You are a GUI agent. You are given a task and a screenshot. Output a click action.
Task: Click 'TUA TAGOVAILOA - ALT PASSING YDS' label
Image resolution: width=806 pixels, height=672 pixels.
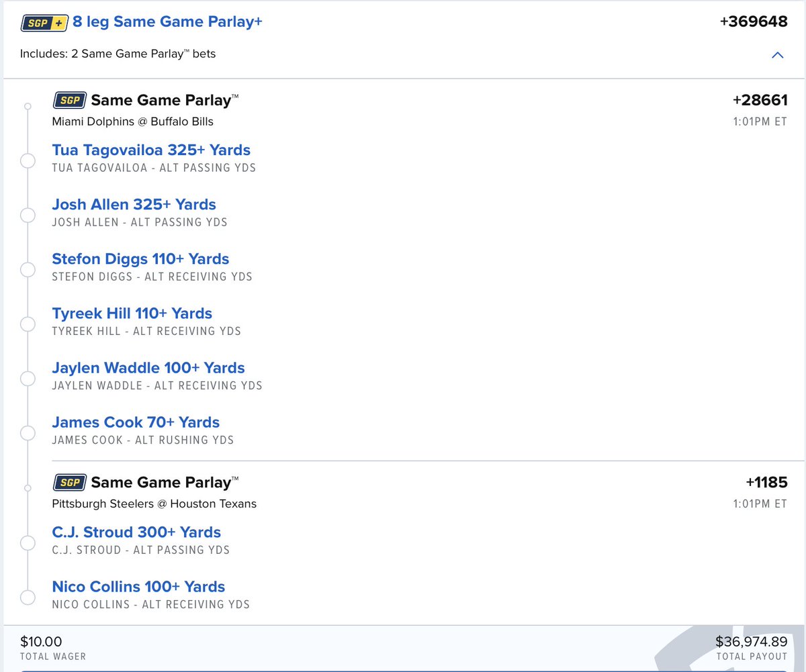tap(154, 168)
